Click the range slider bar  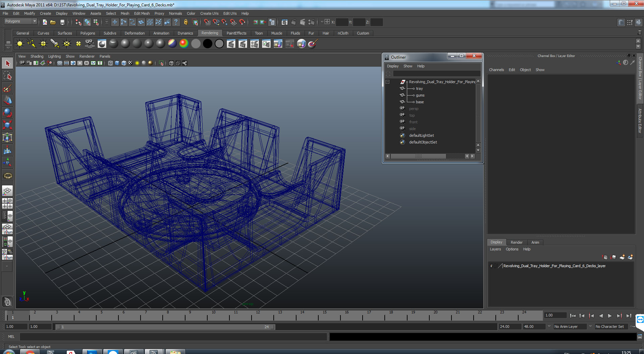tap(165, 327)
